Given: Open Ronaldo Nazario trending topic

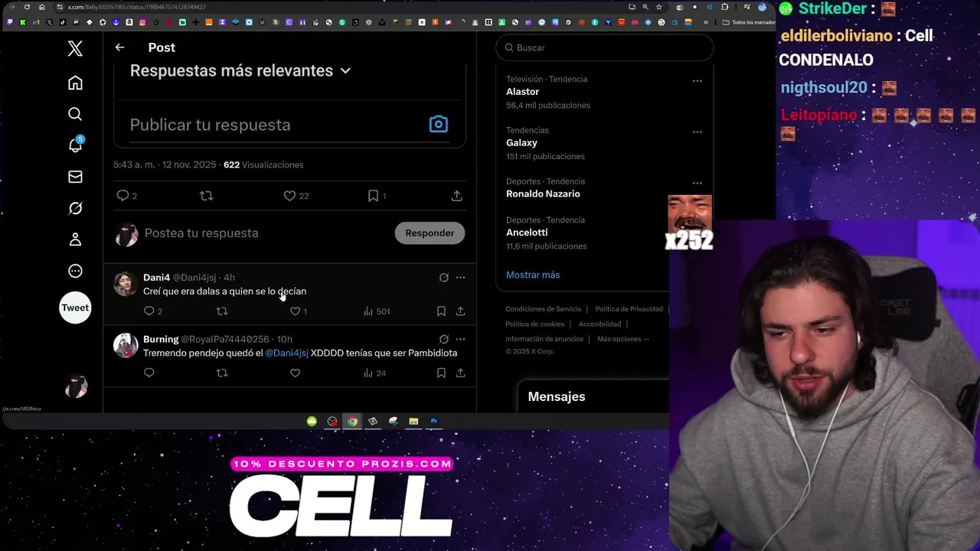Looking at the screenshot, I should click(543, 194).
